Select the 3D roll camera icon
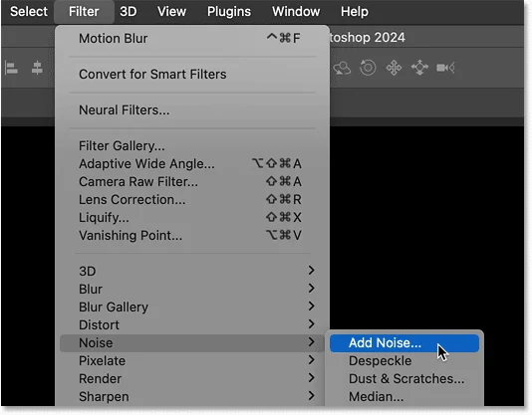Image resolution: width=532 pixels, height=415 pixels. (368, 68)
